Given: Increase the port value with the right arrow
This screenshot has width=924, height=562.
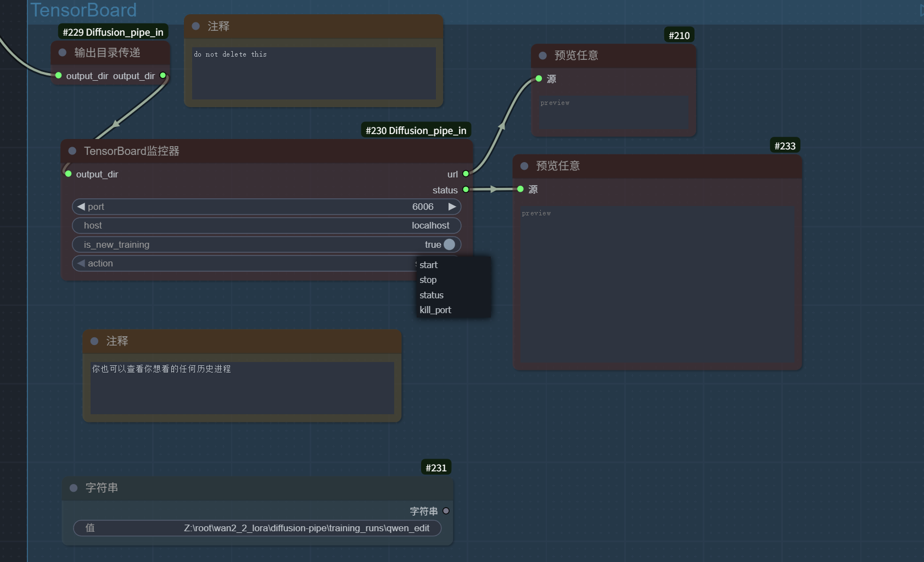Looking at the screenshot, I should [x=452, y=207].
